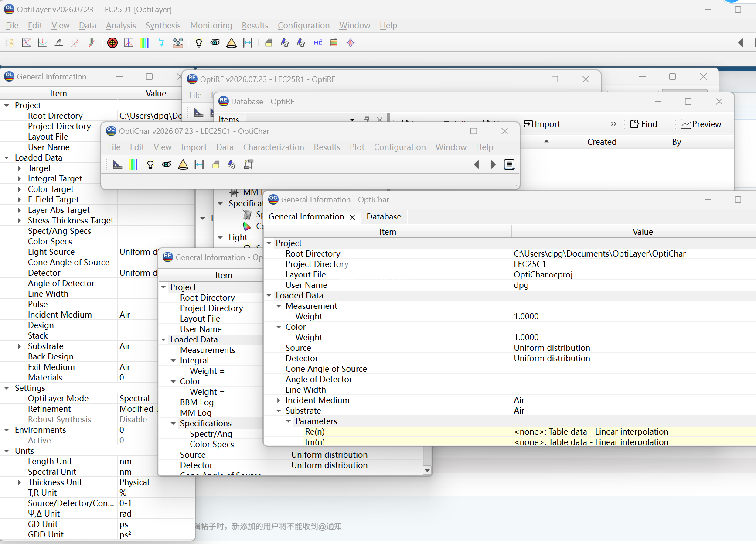Open the Synthesis menu in OptiLayer
The width and height of the screenshot is (756, 544).
[x=163, y=26]
